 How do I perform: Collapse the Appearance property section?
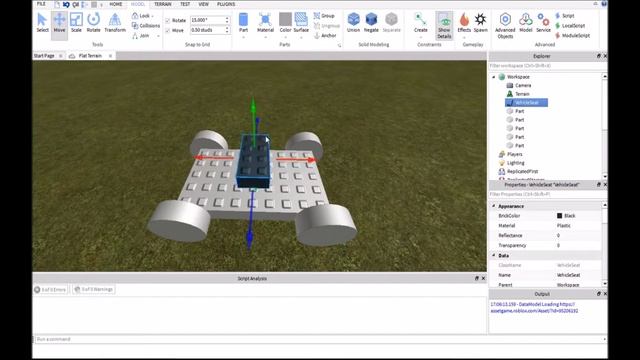(x=494, y=206)
